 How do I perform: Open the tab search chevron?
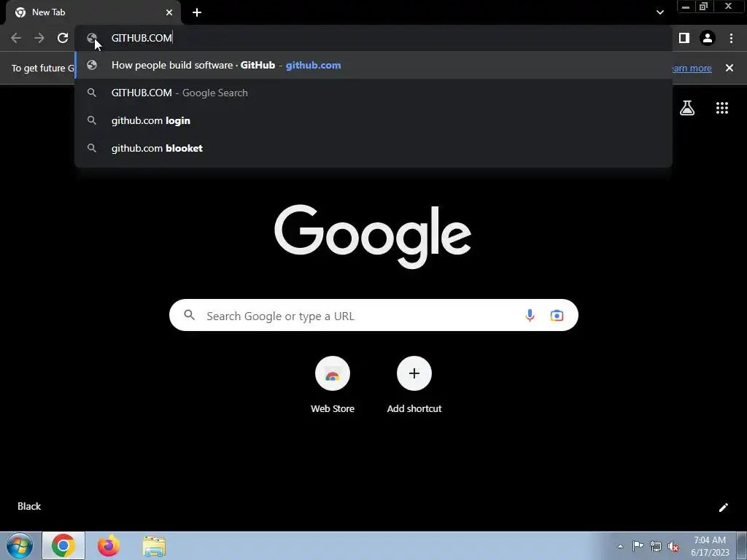659,12
